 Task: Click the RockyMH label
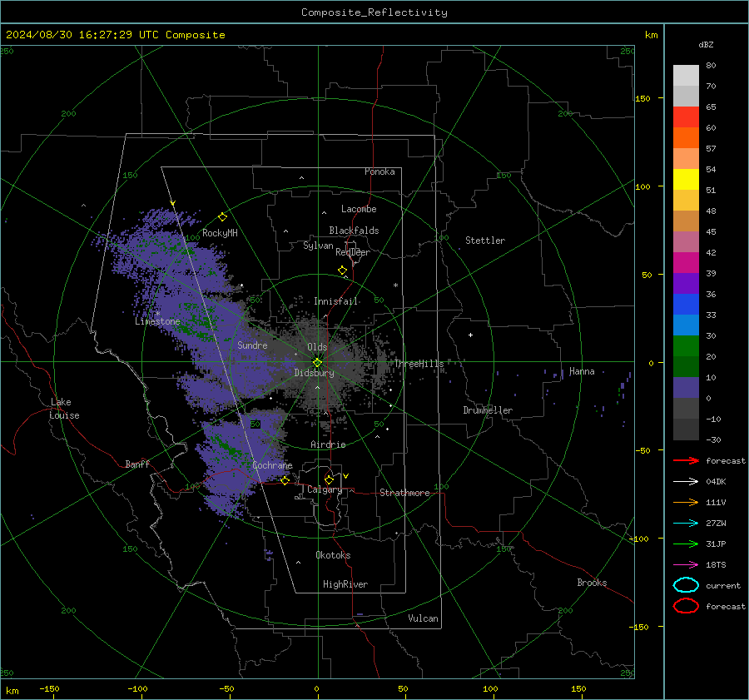pyautogui.click(x=220, y=233)
